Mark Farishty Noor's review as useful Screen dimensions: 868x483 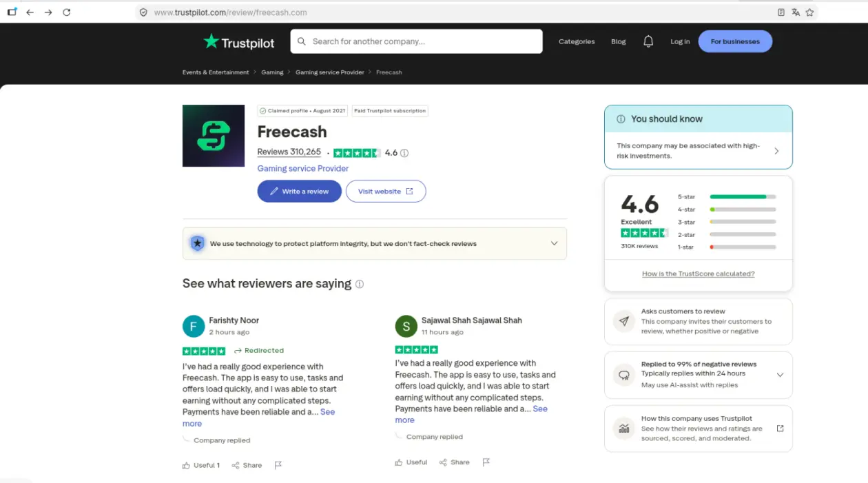tap(201, 465)
